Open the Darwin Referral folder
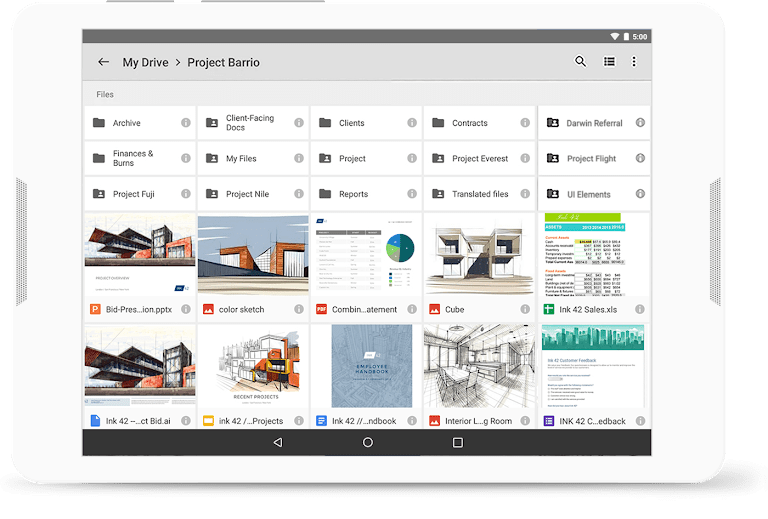This screenshot has height=519, width=768. pyautogui.click(x=594, y=122)
